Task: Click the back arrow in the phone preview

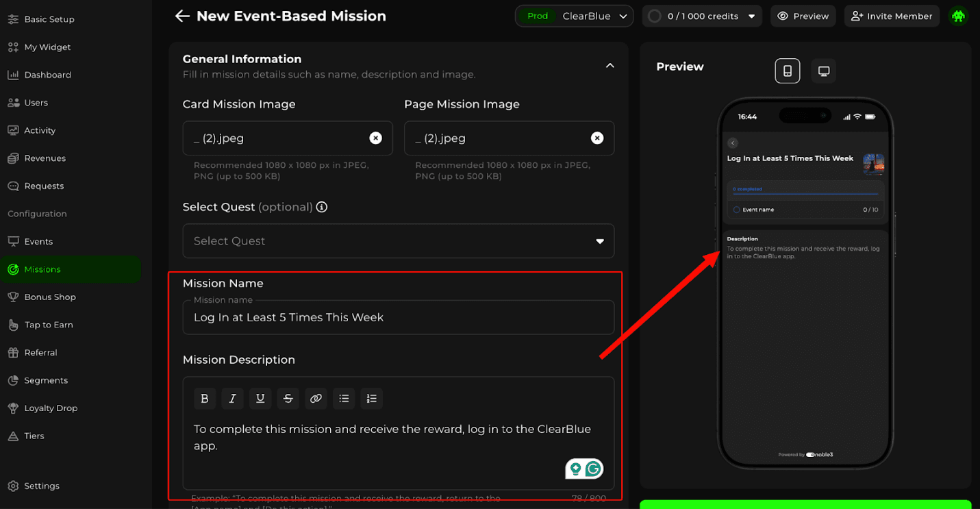Action: (732, 143)
